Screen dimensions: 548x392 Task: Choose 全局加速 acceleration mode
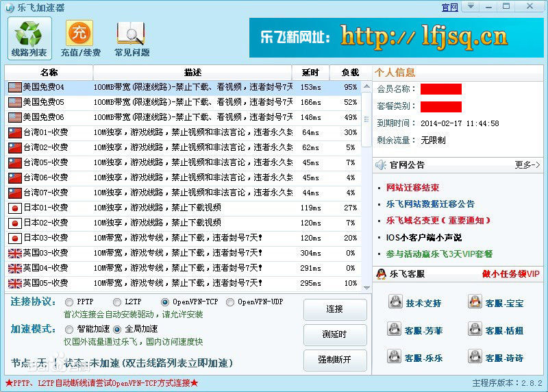click(x=117, y=329)
